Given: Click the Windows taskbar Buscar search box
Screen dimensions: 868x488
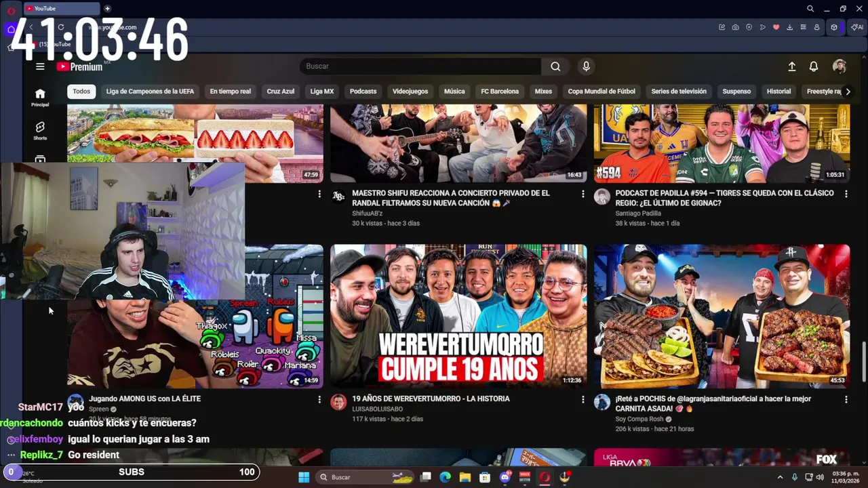Looking at the screenshot, I should coord(365,477).
